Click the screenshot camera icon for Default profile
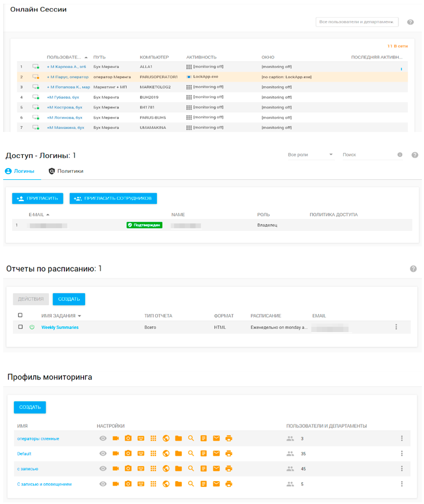The image size is (424, 504). pos(128,453)
